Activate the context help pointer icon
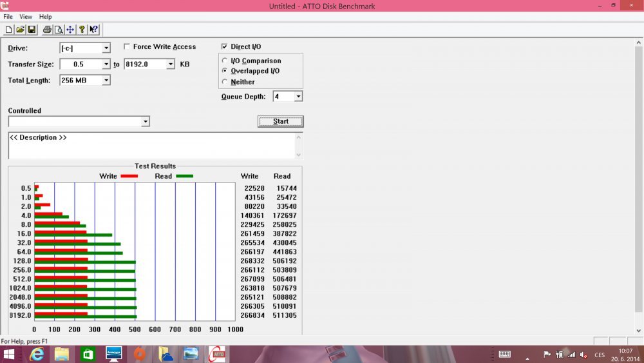This screenshot has width=644, height=363. 93,30
